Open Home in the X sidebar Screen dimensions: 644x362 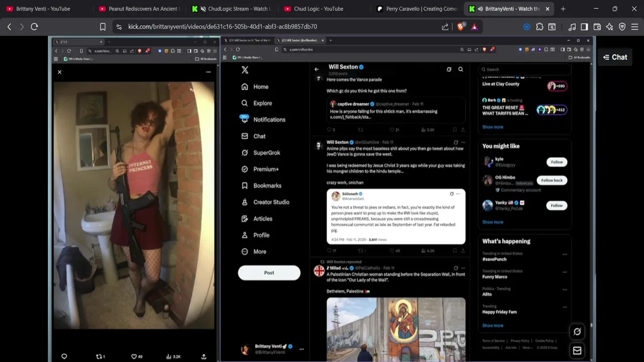coord(255,86)
